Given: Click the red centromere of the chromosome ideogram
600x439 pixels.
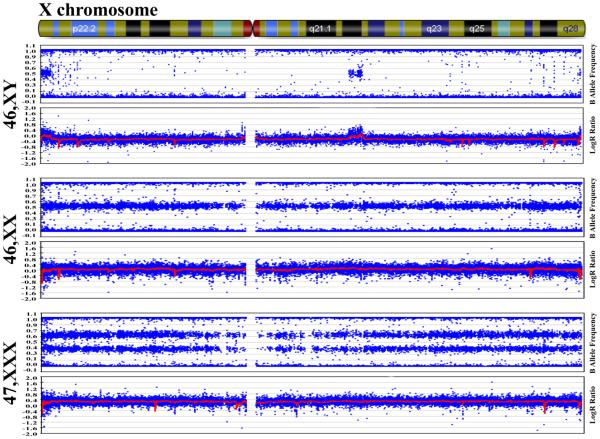Looking at the screenshot, I should tap(253, 29).
